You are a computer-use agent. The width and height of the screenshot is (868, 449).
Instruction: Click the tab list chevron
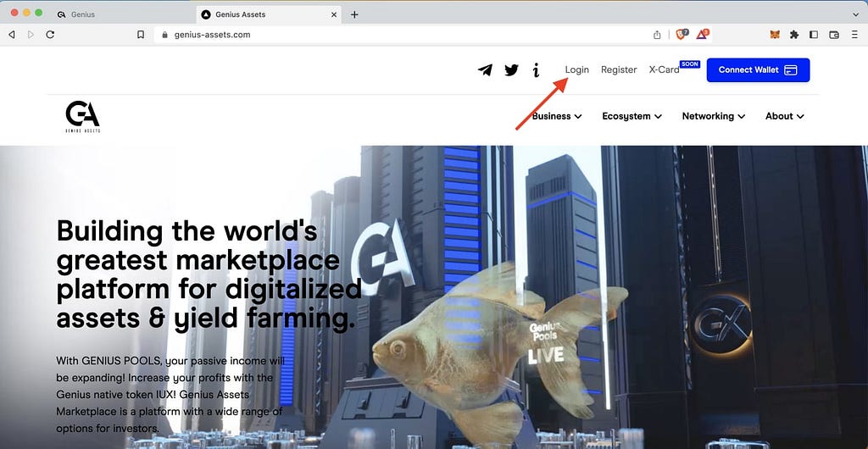(856, 14)
